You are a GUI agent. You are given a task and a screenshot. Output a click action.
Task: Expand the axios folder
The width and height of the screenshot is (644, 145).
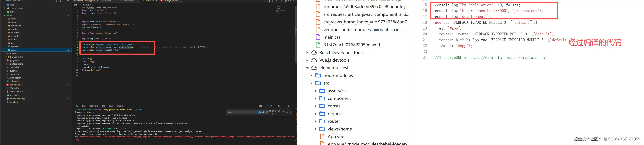(6, 22)
